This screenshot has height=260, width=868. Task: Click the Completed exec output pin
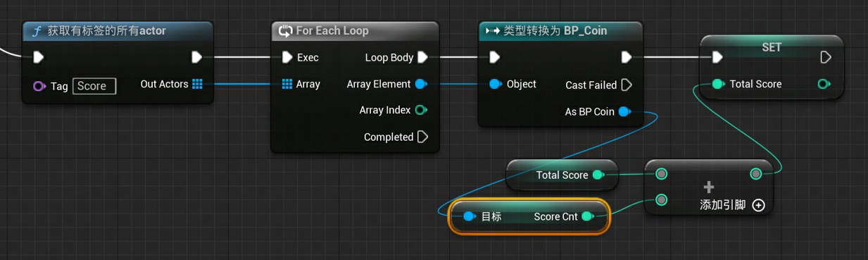click(x=422, y=137)
